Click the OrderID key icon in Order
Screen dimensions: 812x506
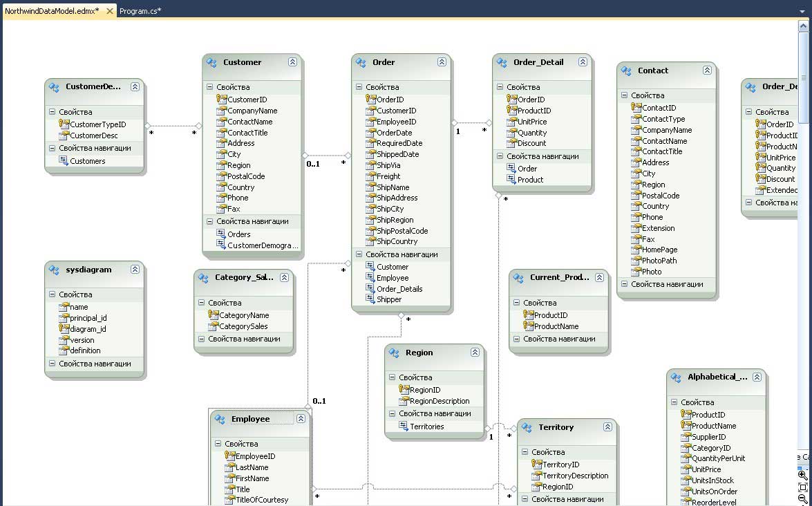(x=371, y=99)
